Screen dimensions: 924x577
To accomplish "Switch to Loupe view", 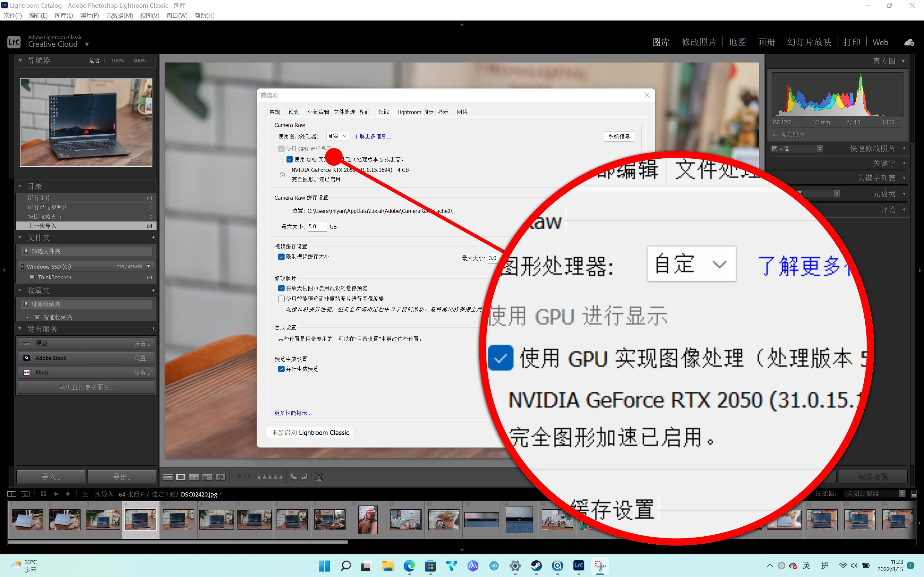I will [181, 477].
